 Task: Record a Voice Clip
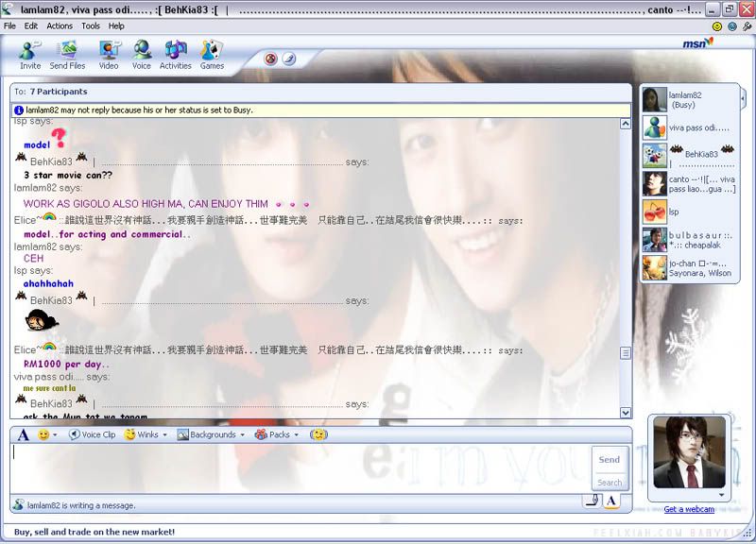coord(92,434)
